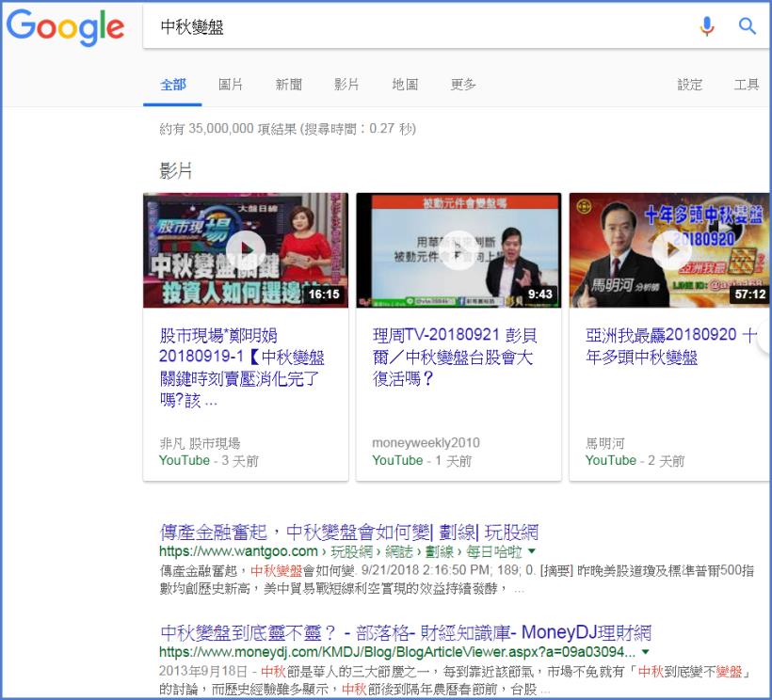The image size is (772, 700).
Task: Open result 中秋變盤到底靈不靈？ MoneyDJ理財網
Action: (x=405, y=632)
